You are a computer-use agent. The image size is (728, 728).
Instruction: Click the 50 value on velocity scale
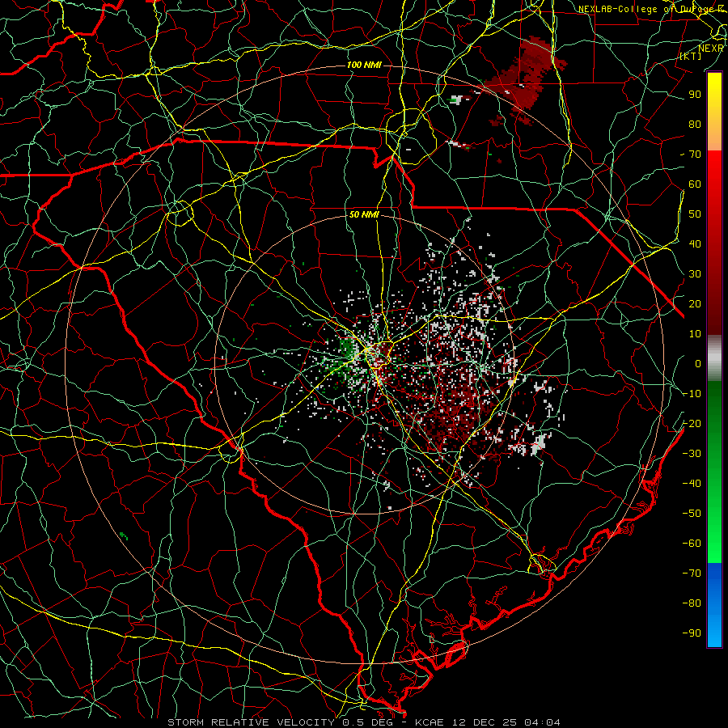[x=695, y=214]
